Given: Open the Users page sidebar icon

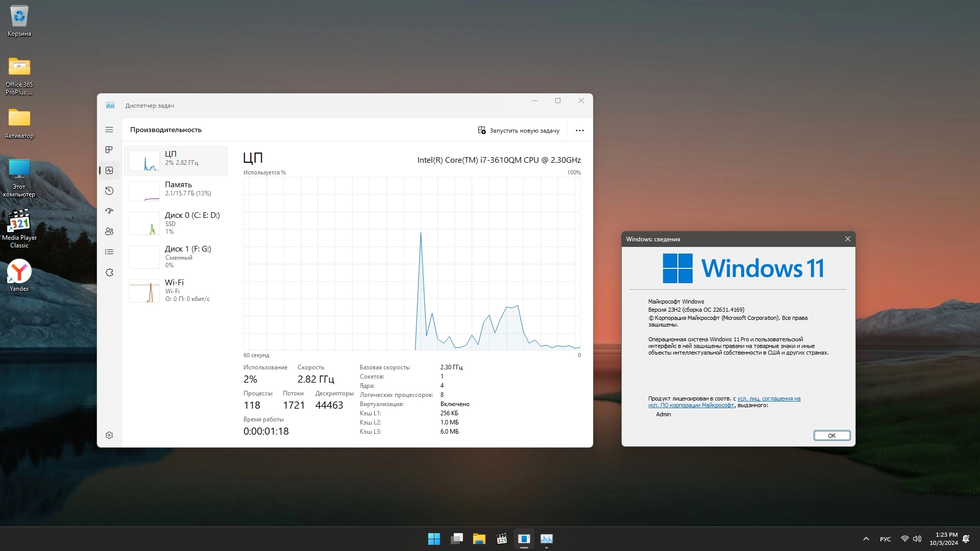Looking at the screenshot, I should click(109, 232).
